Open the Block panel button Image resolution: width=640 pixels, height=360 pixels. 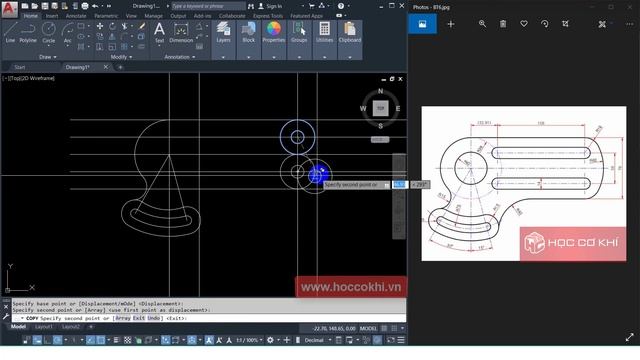point(248,33)
